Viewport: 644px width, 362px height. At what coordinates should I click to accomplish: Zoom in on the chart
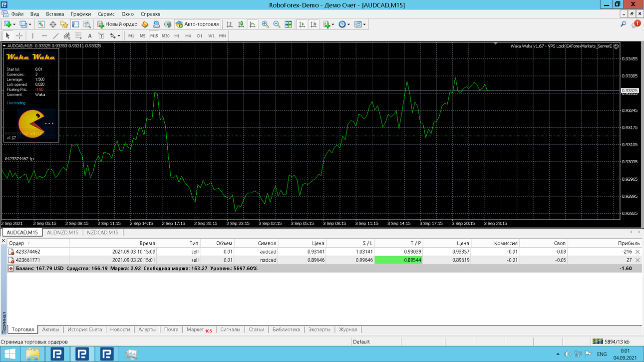tap(266, 24)
